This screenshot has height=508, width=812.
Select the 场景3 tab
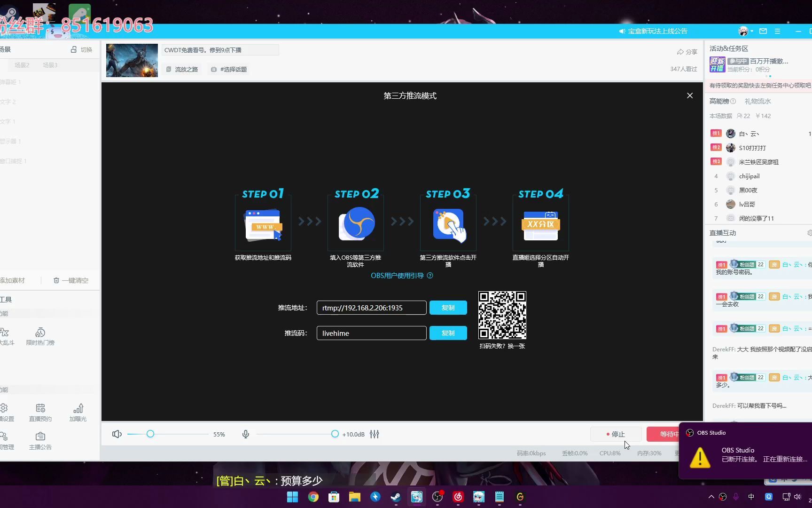coord(50,65)
